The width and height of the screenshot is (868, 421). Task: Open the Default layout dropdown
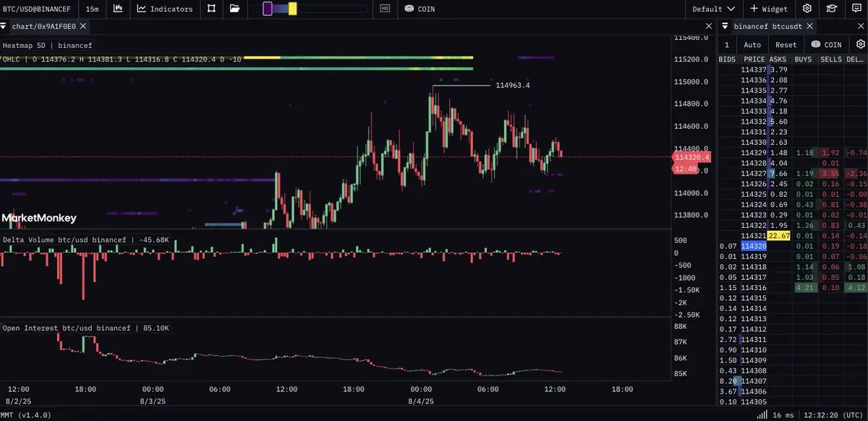[x=713, y=9]
